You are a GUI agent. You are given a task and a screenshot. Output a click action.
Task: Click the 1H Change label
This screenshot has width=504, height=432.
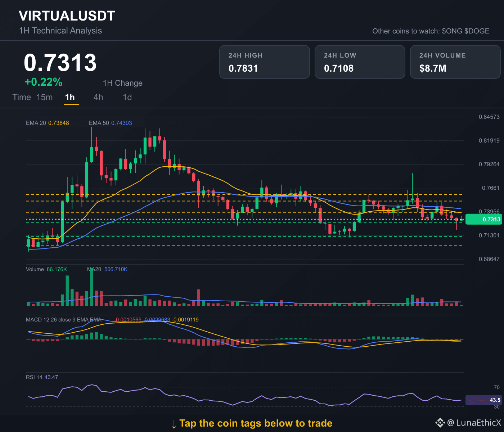[x=123, y=83]
